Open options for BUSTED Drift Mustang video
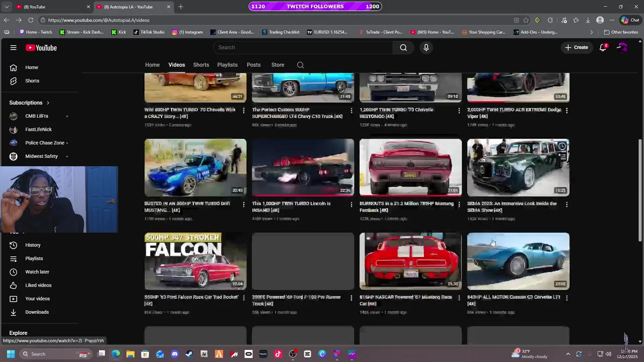644x362 pixels. point(244,204)
